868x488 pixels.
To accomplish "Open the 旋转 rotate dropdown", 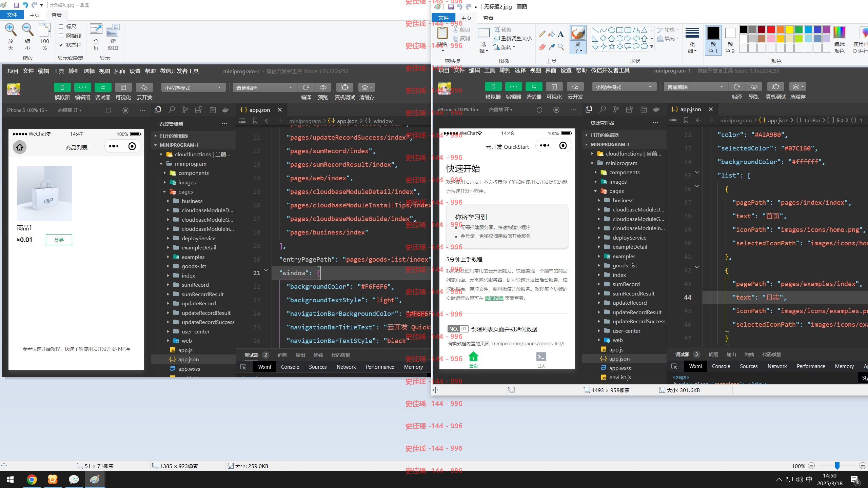I will click(x=505, y=47).
